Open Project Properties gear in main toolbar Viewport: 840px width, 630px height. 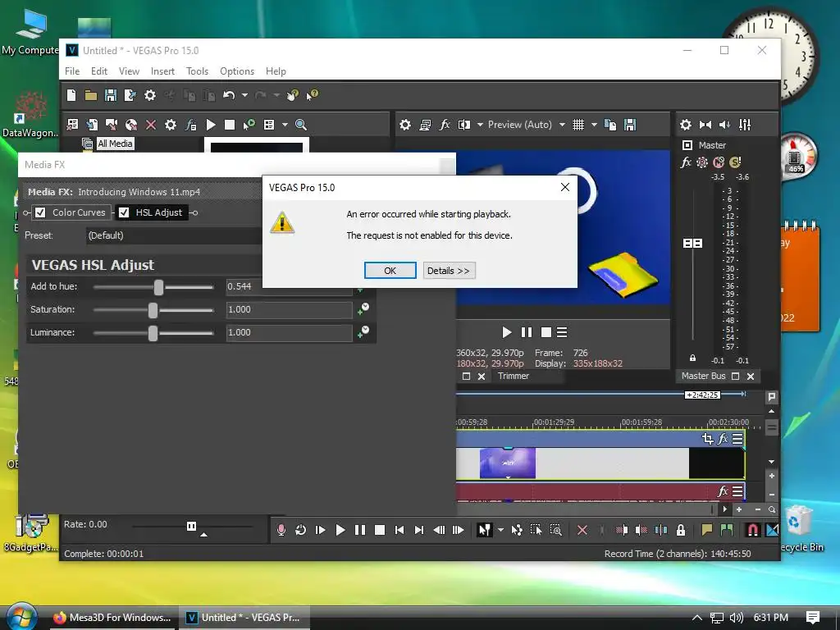pos(150,95)
